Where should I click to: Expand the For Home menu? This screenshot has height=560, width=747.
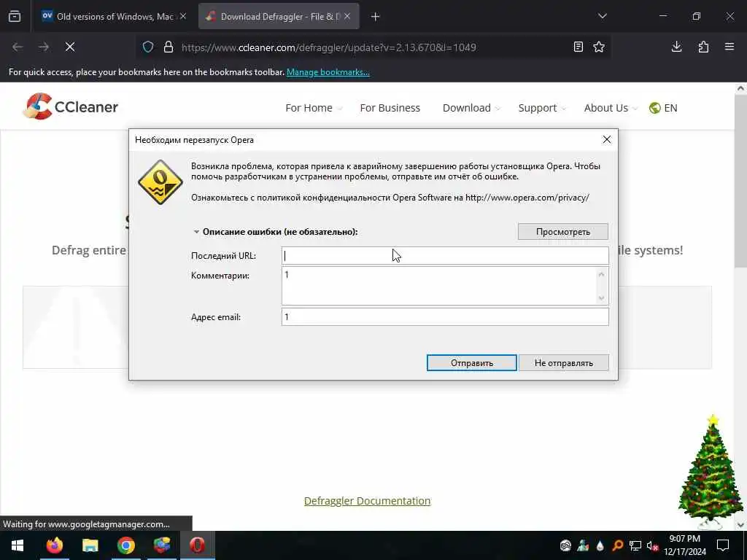coord(314,108)
